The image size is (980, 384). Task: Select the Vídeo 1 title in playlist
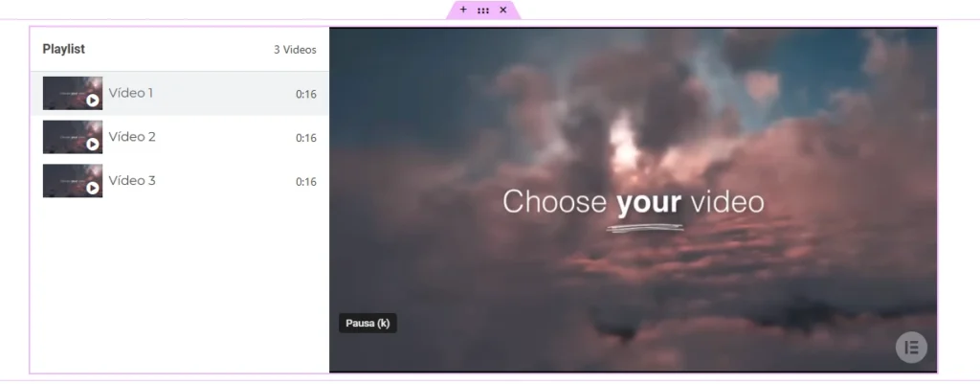click(131, 93)
